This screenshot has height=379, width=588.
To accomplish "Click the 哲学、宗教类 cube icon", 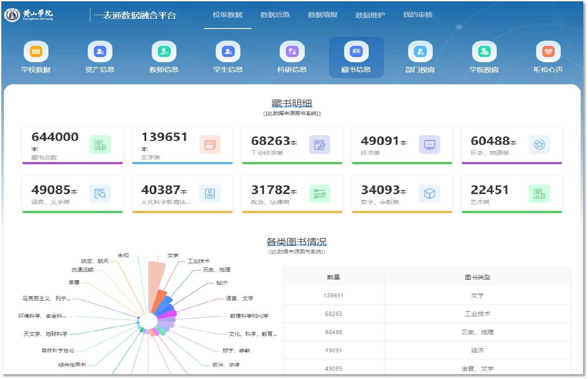I will pos(429,194).
